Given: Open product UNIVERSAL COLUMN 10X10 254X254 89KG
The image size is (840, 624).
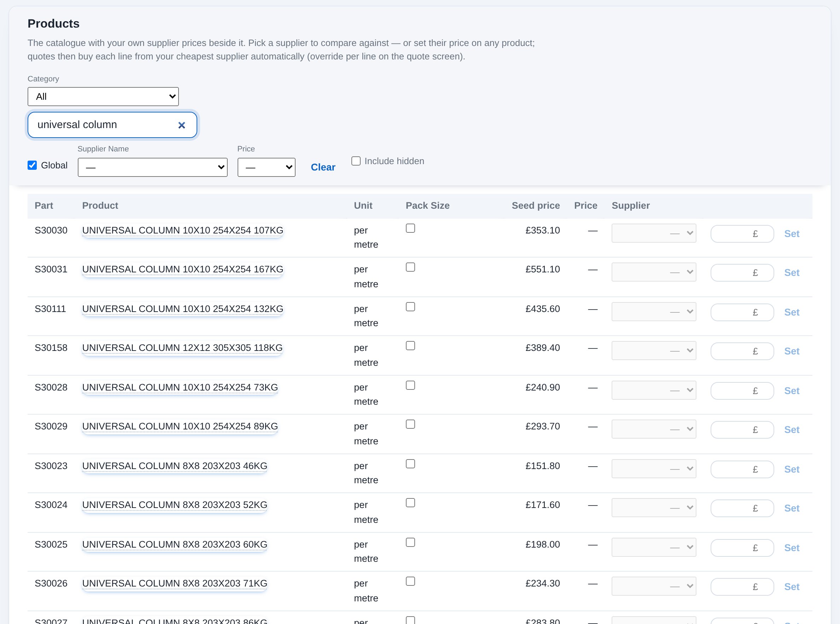Looking at the screenshot, I should pos(180,427).
